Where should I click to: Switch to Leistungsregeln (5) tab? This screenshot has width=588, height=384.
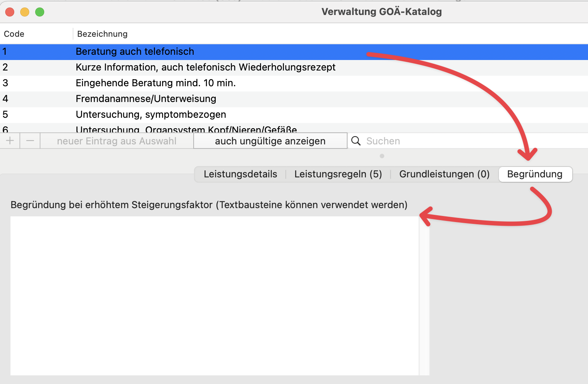tap(338, 174)
